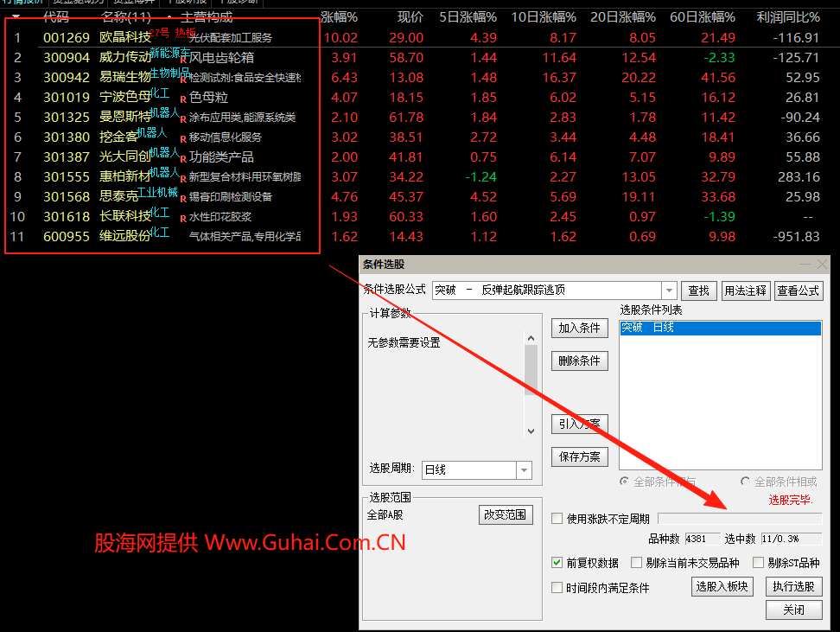
Task: Click the 新能源车 tag on 威力传动
Action: (170, 53)
